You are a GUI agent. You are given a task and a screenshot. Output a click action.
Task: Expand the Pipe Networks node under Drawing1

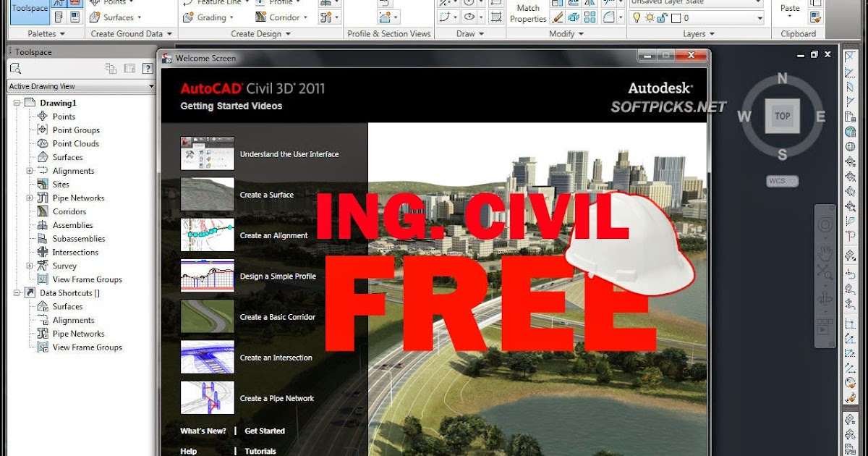pyautogui.click(x=30, y=198)
